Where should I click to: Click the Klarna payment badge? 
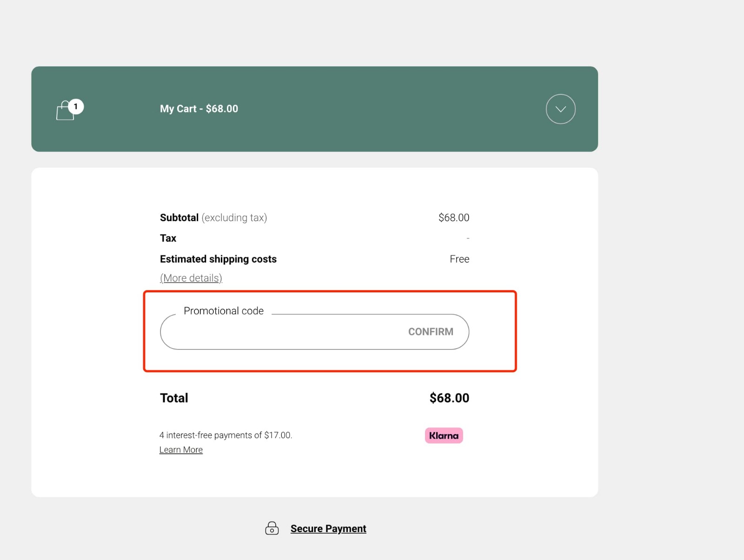click(444, 435)
